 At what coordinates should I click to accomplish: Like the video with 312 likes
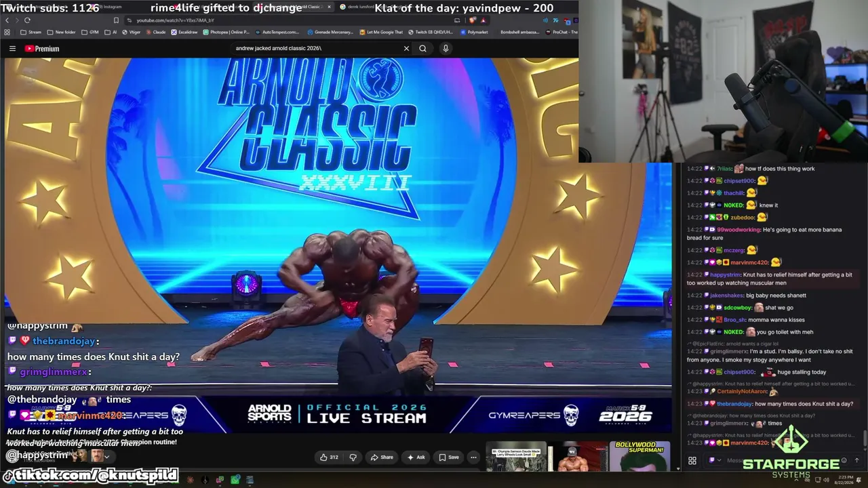(329, 457)
